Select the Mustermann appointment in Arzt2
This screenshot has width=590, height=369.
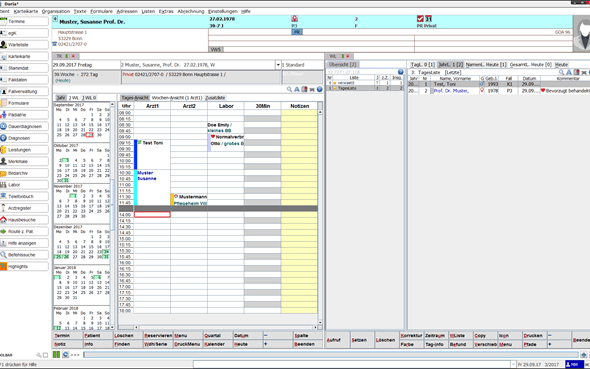coord(189,200)
